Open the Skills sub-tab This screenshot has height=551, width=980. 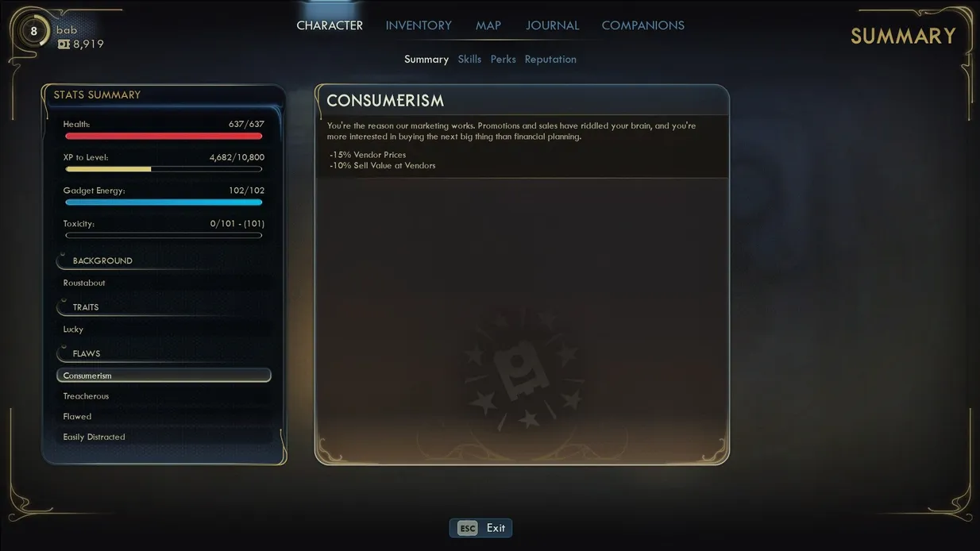tap(469, 60)
